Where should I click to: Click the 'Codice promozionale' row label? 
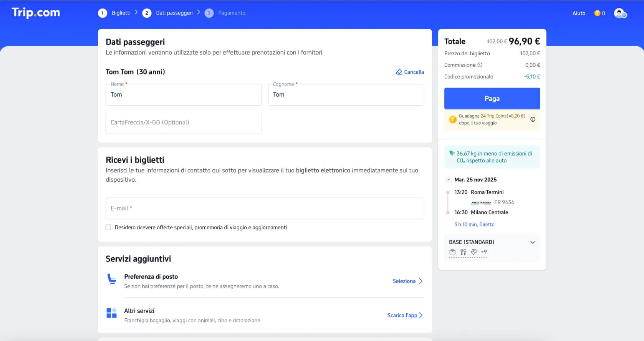pyautogui.click(x=469, y=76)
